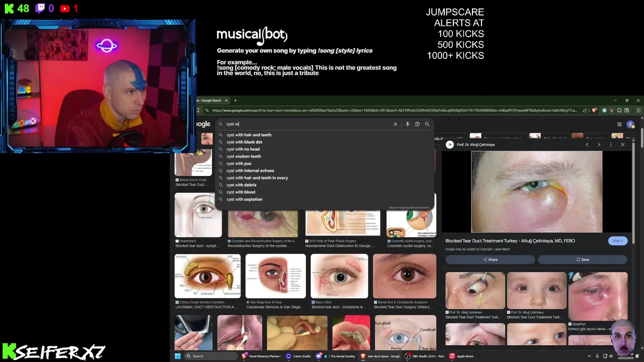The width and height of the screenshot is (644, 362).
Task: Open Clinica Ocular Doctora Carretero eye diagram
Action: (207, 276)
